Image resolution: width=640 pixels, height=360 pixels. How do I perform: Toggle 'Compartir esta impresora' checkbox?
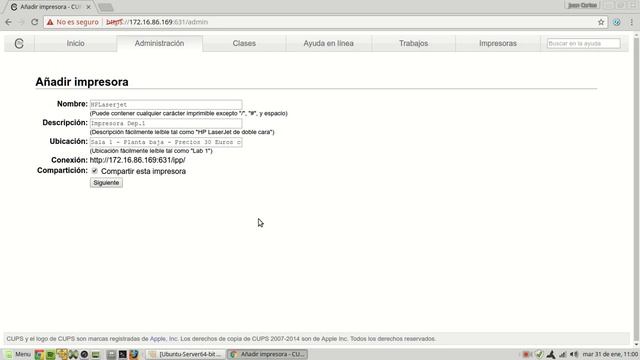(95, 171)
